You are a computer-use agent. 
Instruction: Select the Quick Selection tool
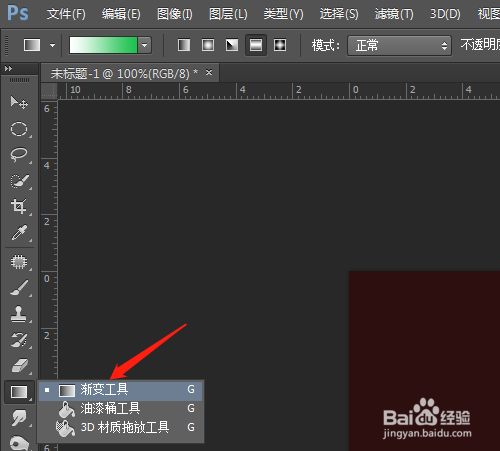19,181
